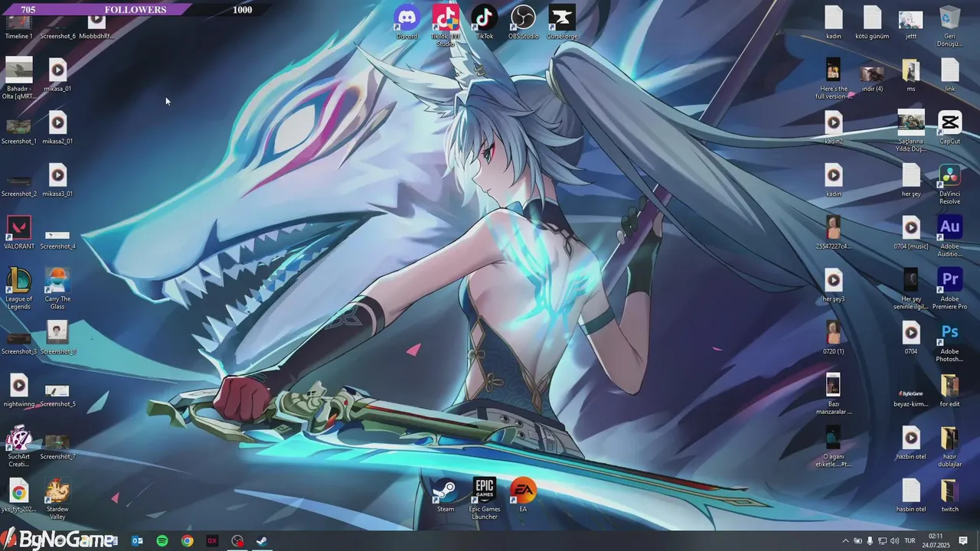Open network settings tray icon

pyautogui.click(x=882, y=541)
